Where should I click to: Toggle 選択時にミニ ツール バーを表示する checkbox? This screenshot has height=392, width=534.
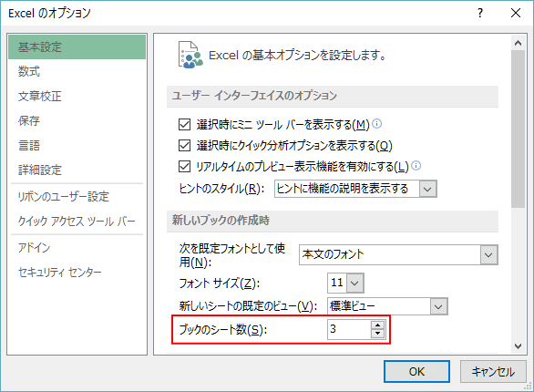click(x=184, y=124)
